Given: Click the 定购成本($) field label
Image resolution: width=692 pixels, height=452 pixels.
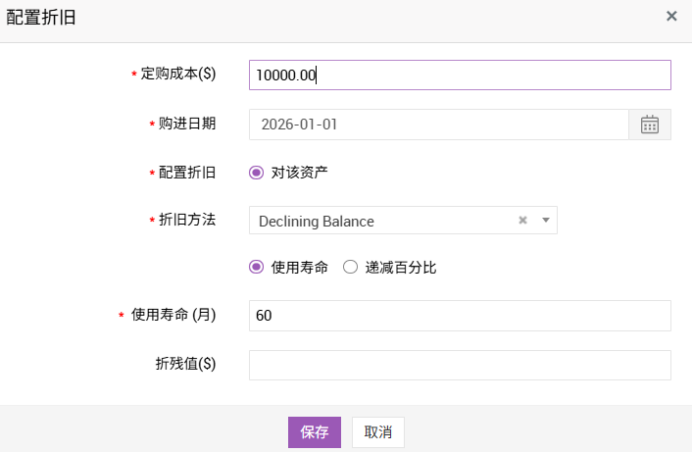Looking at the screenshot, I should pyautogui.click(x=178, y=74).
